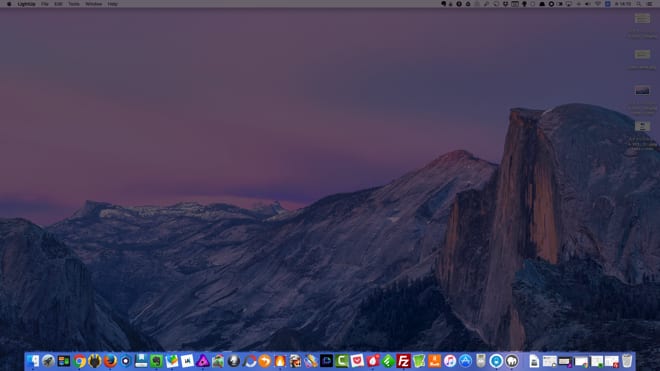Screen dimensions: 660x371
Task: Launch MAMP elephant icon in Dock
Action: (x=512, y=361)
